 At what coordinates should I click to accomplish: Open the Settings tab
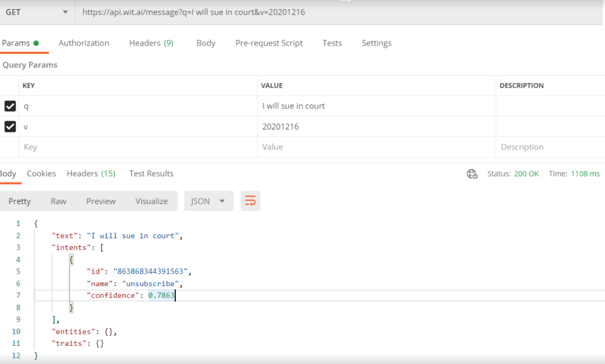pos(377,43)
